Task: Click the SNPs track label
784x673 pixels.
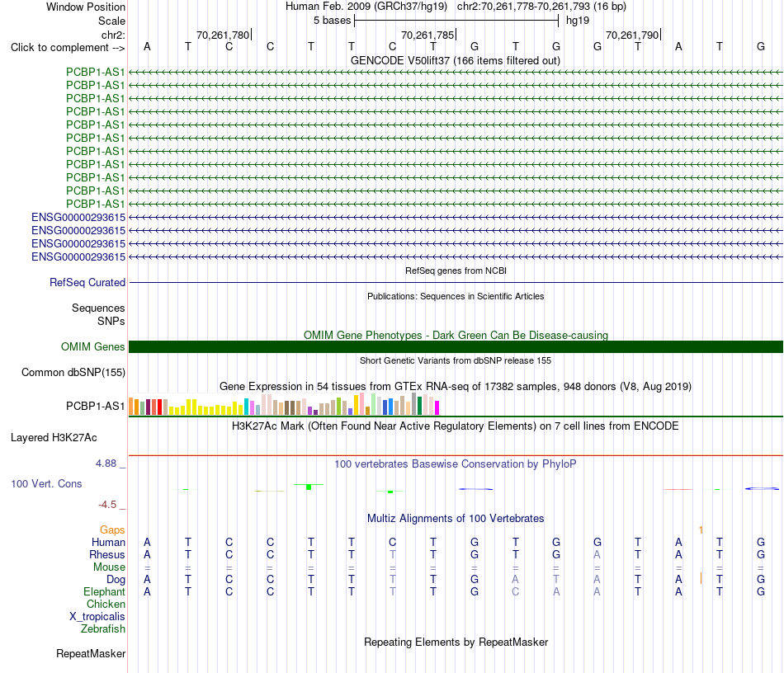Action: [x=111, y=321]
